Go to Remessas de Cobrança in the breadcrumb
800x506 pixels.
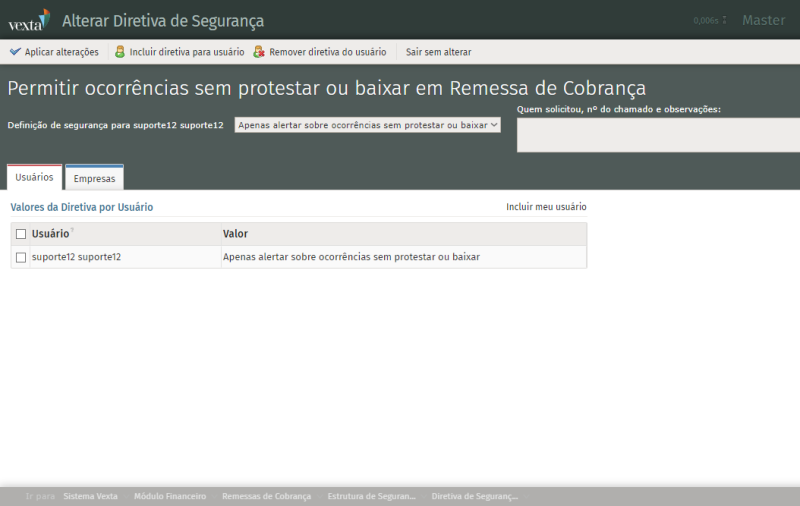pyautogui.click(x=266, y=496)
